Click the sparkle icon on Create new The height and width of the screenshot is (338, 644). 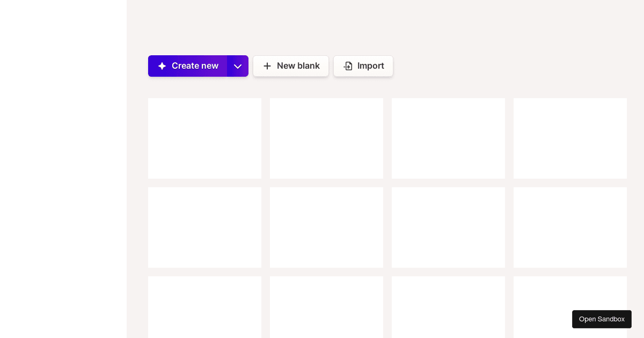click(x=162, y=66)
